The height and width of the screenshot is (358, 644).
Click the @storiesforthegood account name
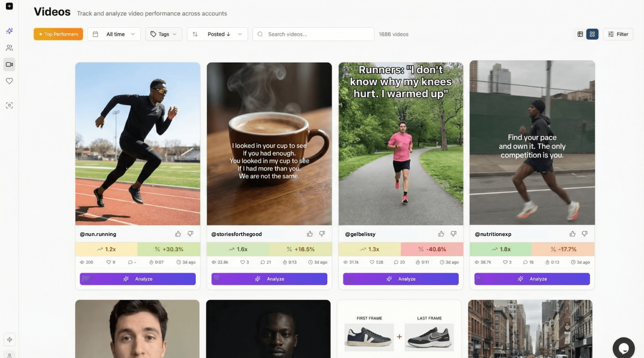pyautogui.click(x=236, y=234)
